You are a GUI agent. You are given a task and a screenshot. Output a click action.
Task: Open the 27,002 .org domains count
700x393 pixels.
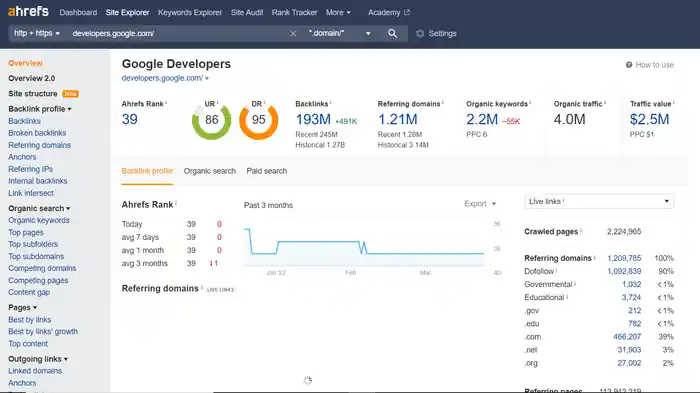tap(629, 363)
